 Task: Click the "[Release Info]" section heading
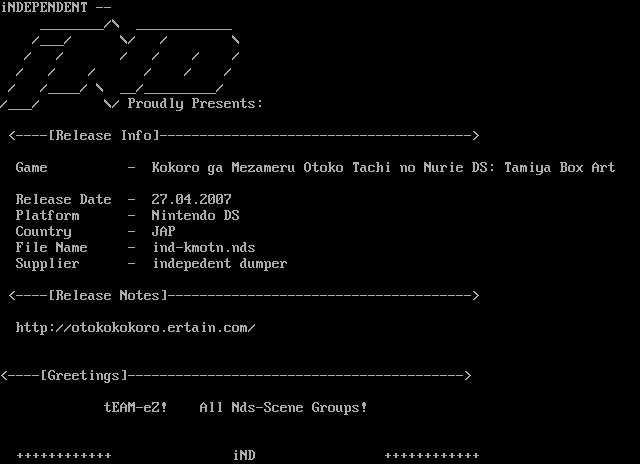(104, 135)
